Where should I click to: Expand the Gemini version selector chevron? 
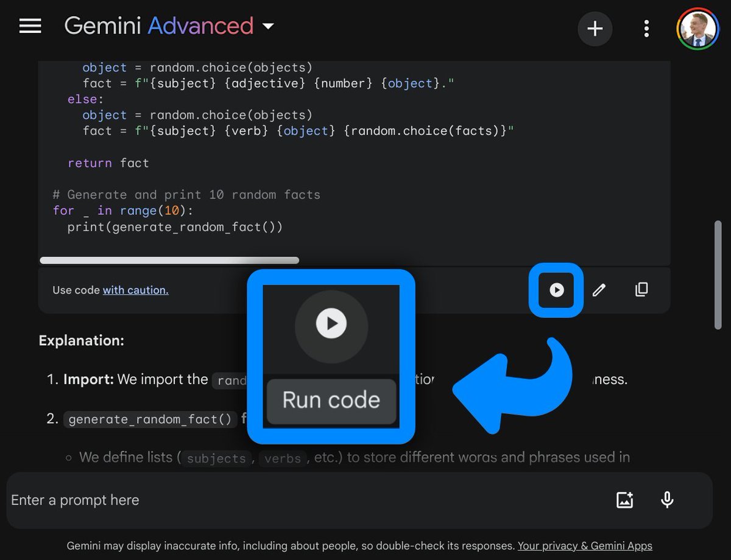[268, 27]
